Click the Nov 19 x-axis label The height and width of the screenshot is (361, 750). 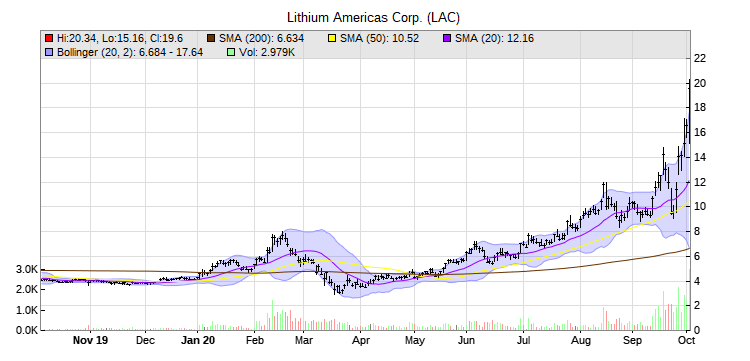pyautogui.click(x=90, y=340)
